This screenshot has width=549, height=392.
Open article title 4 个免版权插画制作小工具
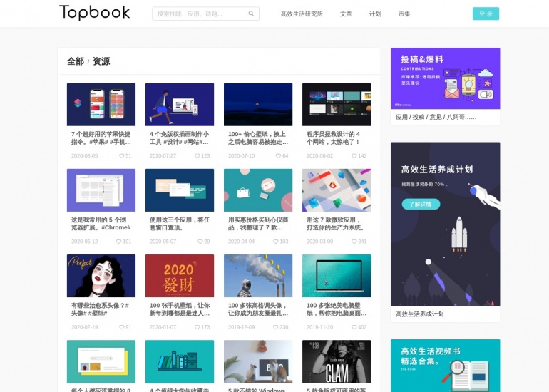179,138
